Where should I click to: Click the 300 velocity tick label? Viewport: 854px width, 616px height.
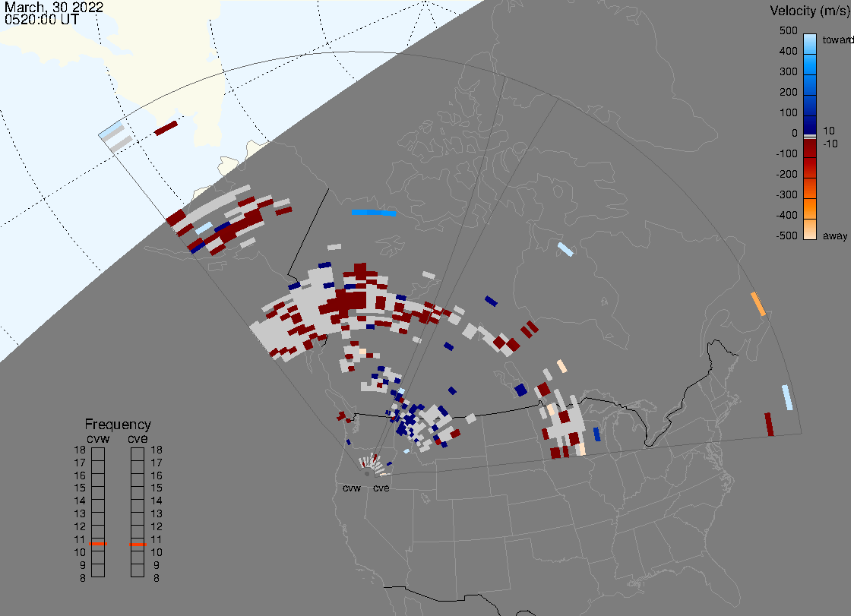pos(789,72)
